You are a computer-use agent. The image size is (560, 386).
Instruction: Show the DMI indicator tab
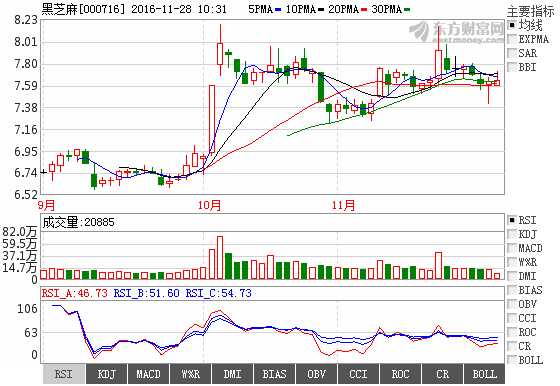[232, 374]
